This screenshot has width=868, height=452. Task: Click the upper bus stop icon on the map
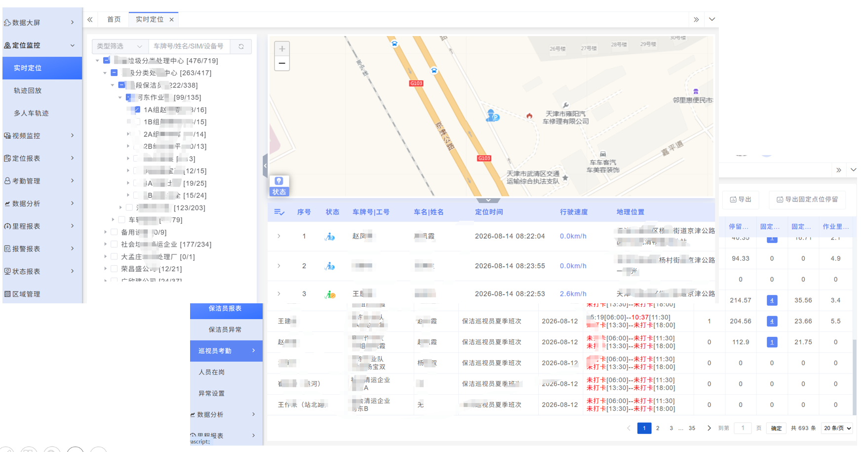pyautogui.click(x=395, y=43)
